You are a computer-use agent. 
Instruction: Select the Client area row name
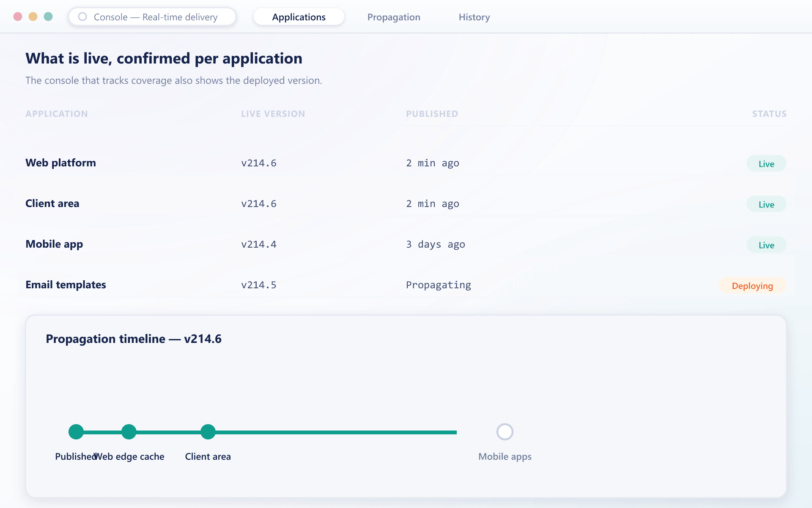[52, 204]
